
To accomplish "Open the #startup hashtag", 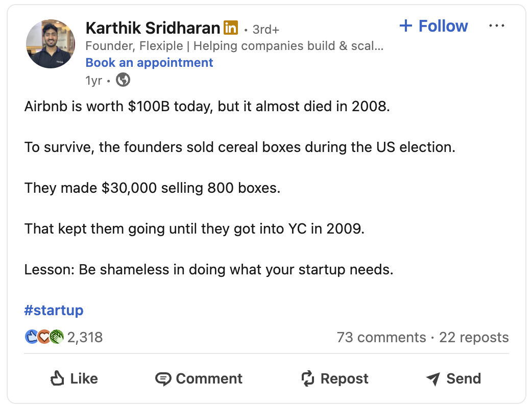I will pyautogui.click(x=54, y=310).
